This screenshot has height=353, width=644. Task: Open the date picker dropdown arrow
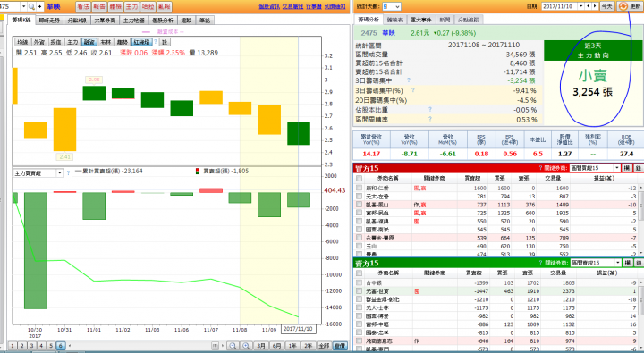click(580, 6)
